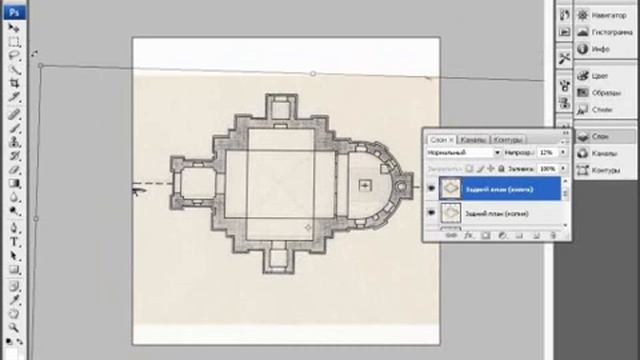Select the highlighted top layer thumbnail

tap(451, 189)
